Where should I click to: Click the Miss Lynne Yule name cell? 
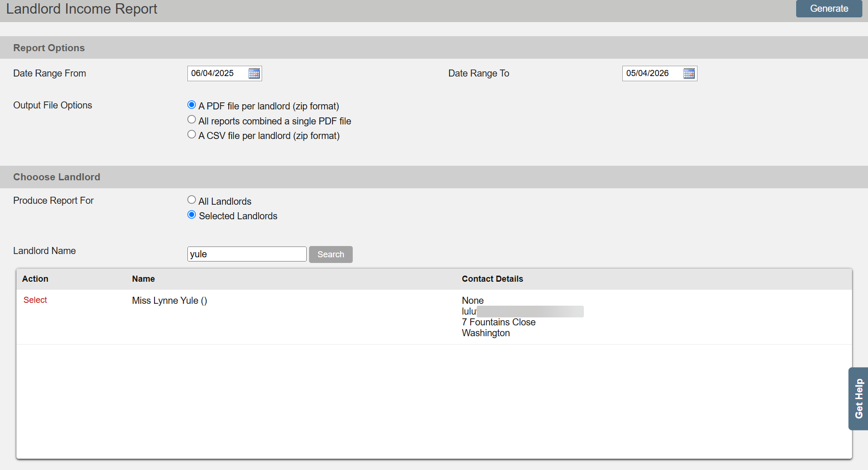click(170, 300)
